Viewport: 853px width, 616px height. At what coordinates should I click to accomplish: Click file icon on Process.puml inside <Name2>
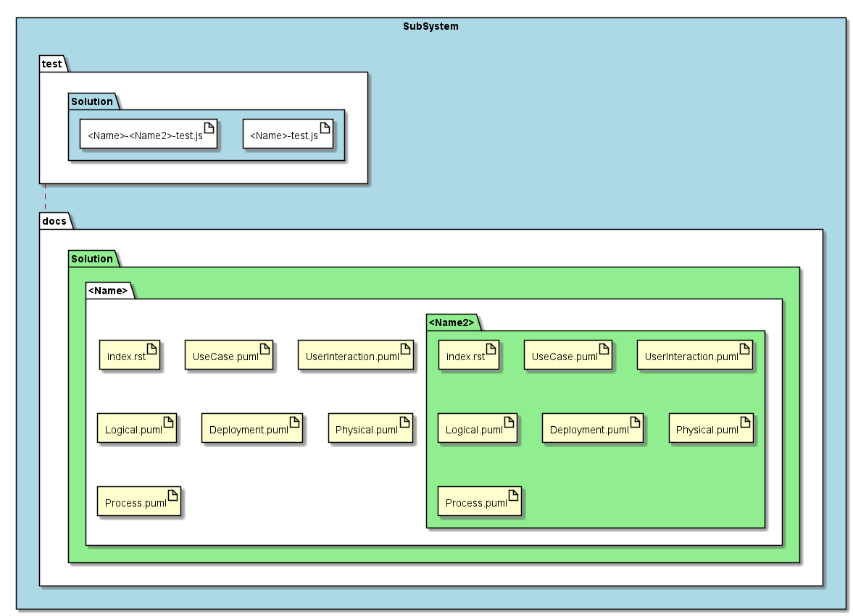click(x=514, y=495)
